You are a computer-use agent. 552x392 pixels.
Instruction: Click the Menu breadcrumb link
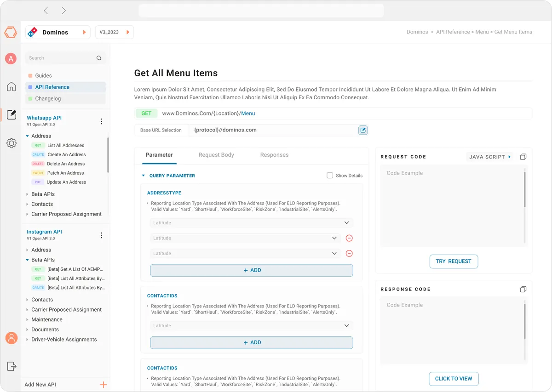482,32
